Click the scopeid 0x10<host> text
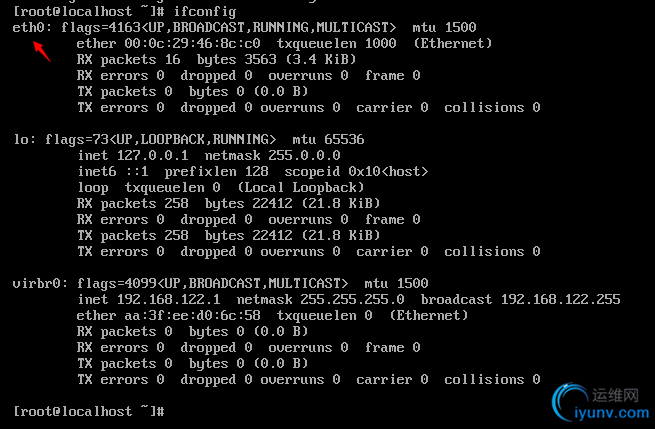 tap(356, 172)
